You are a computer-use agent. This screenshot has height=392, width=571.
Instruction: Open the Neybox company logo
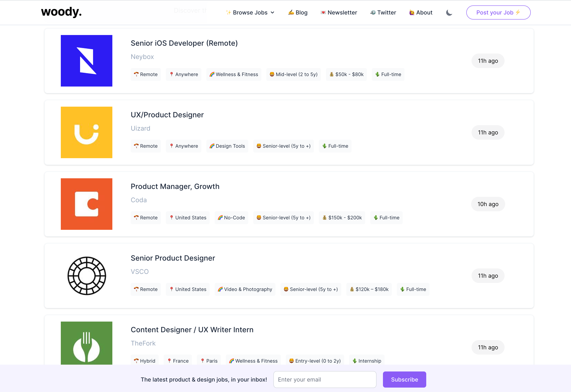click(87, 61)
